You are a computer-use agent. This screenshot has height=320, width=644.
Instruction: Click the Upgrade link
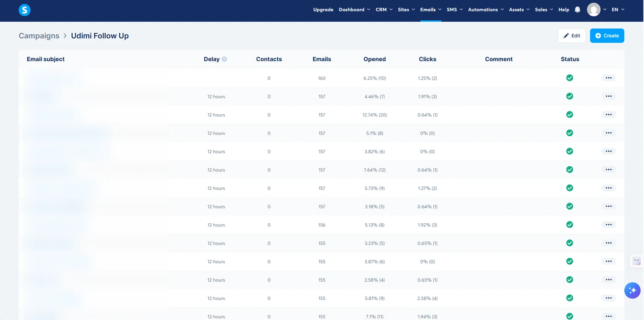323,10
